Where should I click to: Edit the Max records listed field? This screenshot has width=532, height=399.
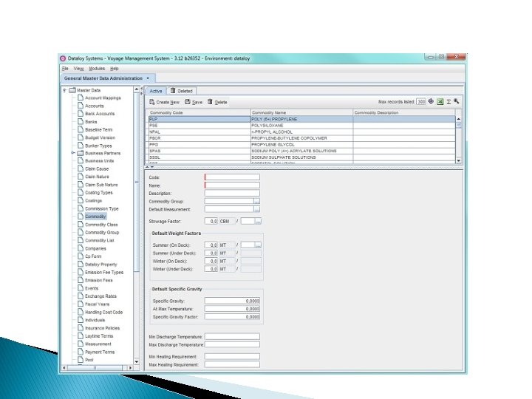tap(420, 102)
